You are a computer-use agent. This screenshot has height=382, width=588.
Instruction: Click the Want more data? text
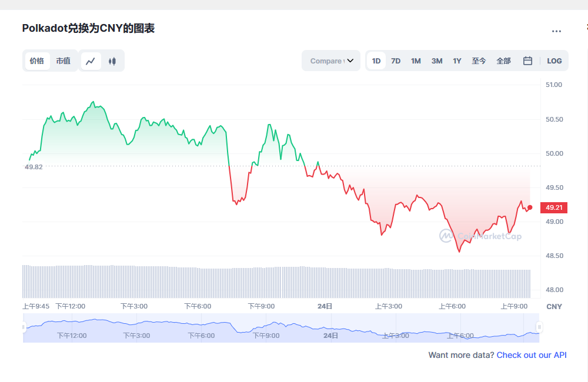(x=461, y=355)
